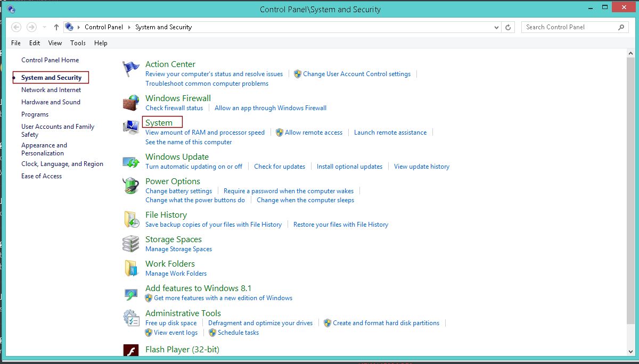Click Create and format hard disk partitions
The width and height of the screenshot is (639, 364).
click(x=386, y=323)
